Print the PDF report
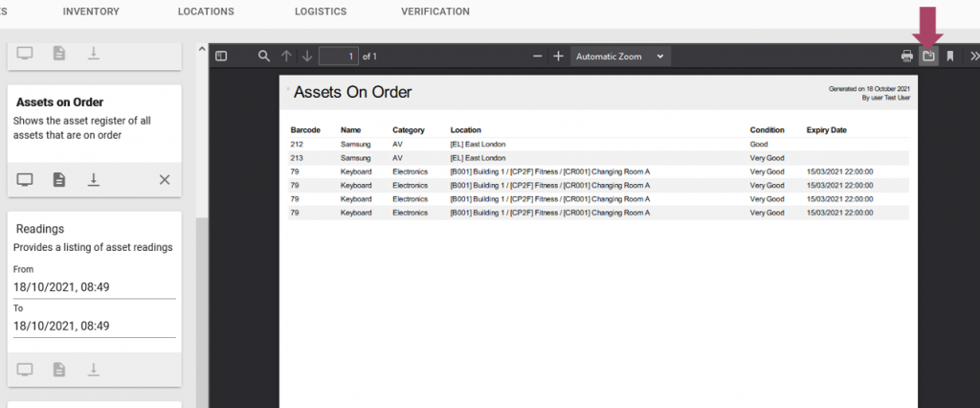Image resolution: width=980 pixels, height=408 pixels. [x=907, y=57]
